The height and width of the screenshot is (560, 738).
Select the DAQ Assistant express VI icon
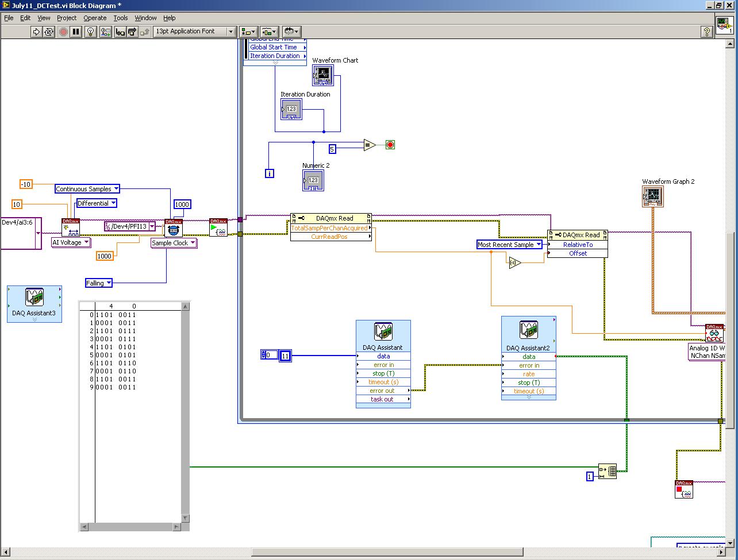click(383, 331)
